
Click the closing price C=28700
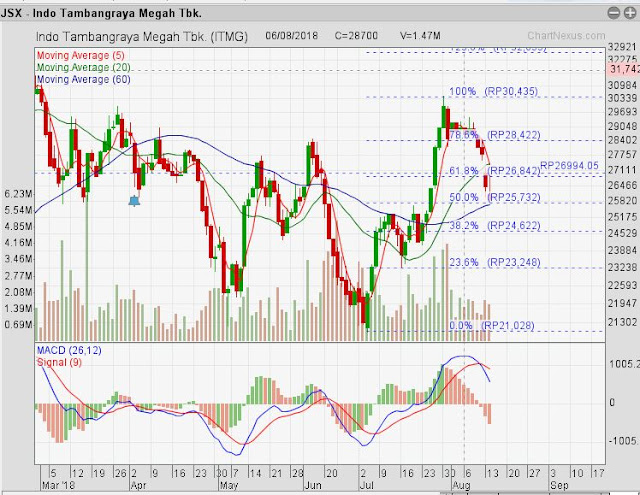pyautogui.click(x=356, y=36)
